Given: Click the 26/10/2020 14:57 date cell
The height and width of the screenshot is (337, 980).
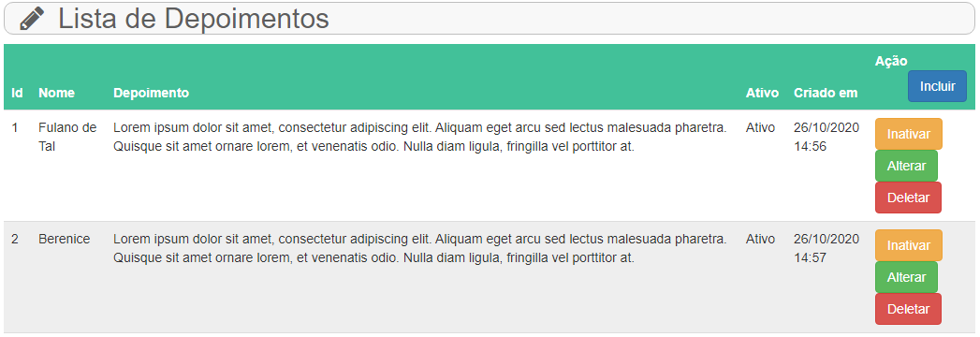Looking at the screenshot, I should tap(826, 248).
